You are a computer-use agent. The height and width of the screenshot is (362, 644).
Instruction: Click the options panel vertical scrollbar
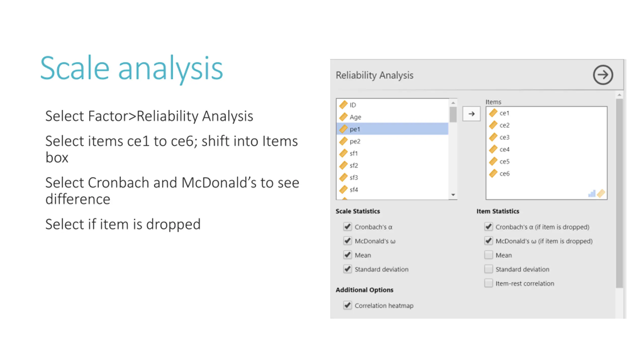pos(619,193)
